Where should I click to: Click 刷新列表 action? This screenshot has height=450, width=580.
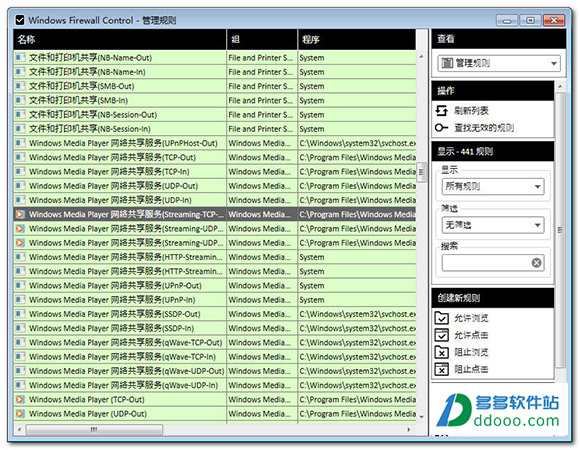pyautogui.click(x=471, y=111)
